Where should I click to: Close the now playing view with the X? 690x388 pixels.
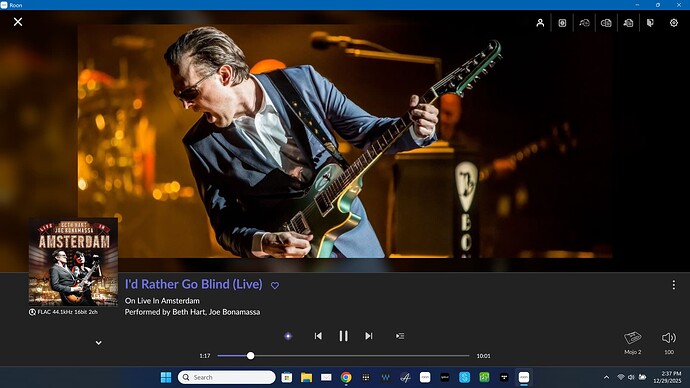[18, 22]
